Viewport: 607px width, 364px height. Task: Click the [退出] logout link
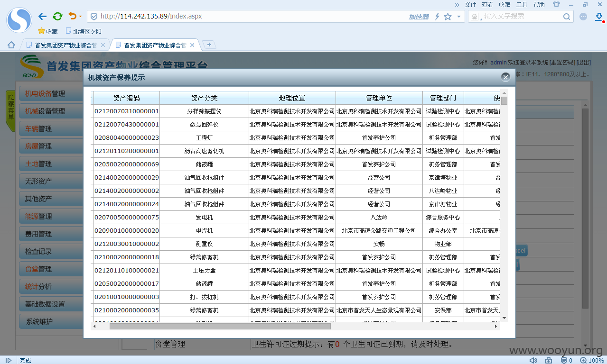click(x=584, y=63)
